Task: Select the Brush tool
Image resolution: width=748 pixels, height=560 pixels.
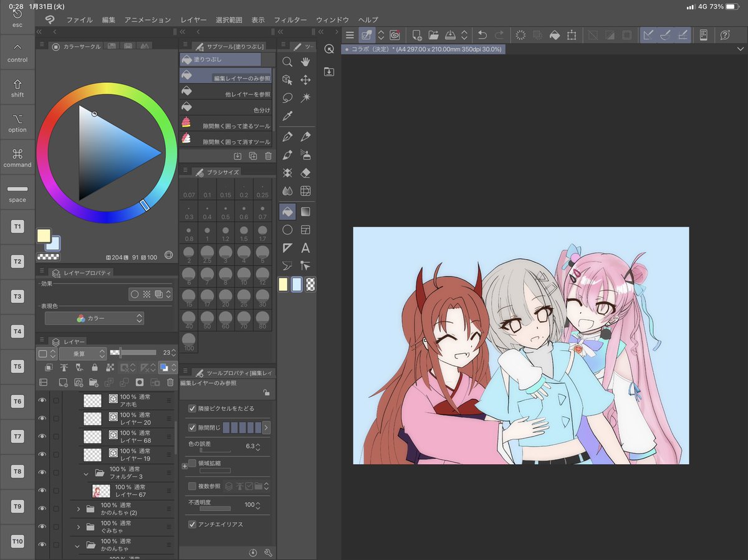Action: pos(287,154)
